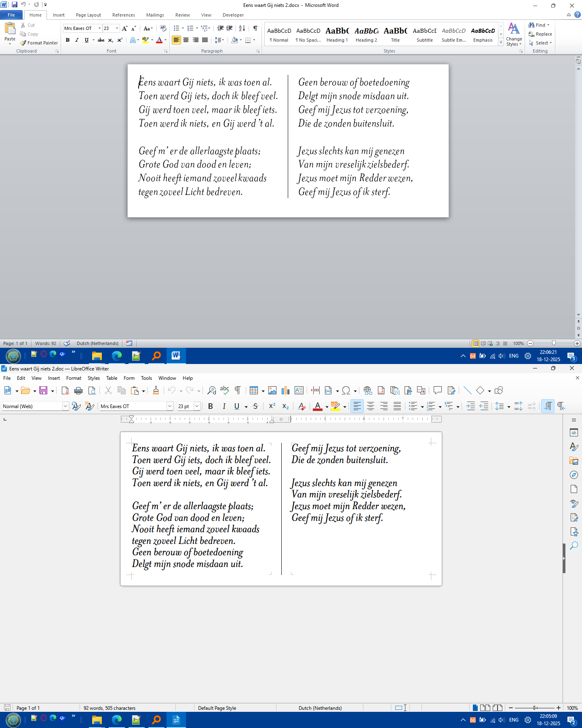
Task: Open Navigator from LibreOffice sidebar
Action: point(574,475)
